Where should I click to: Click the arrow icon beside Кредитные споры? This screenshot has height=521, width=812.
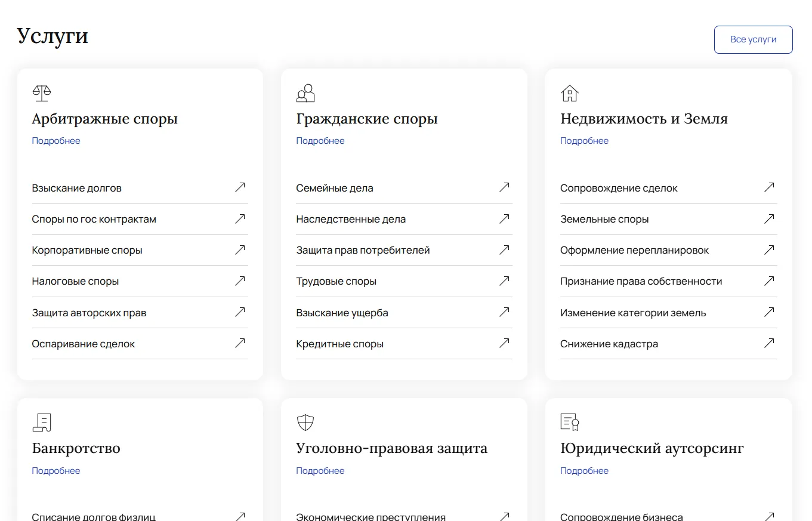504,343
